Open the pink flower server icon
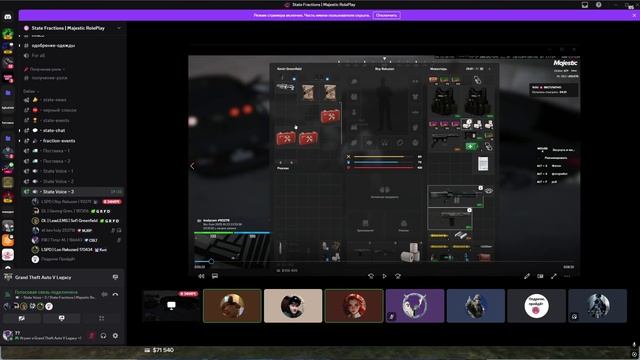Screen dimensions: 640x360 (8, 255)
